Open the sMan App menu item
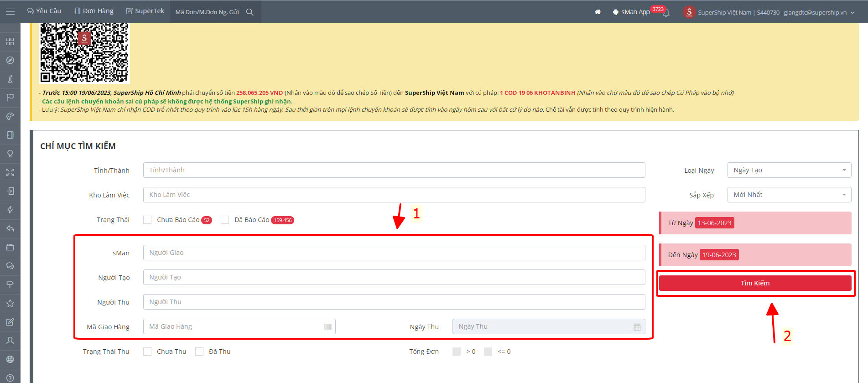 click(631, 12)
